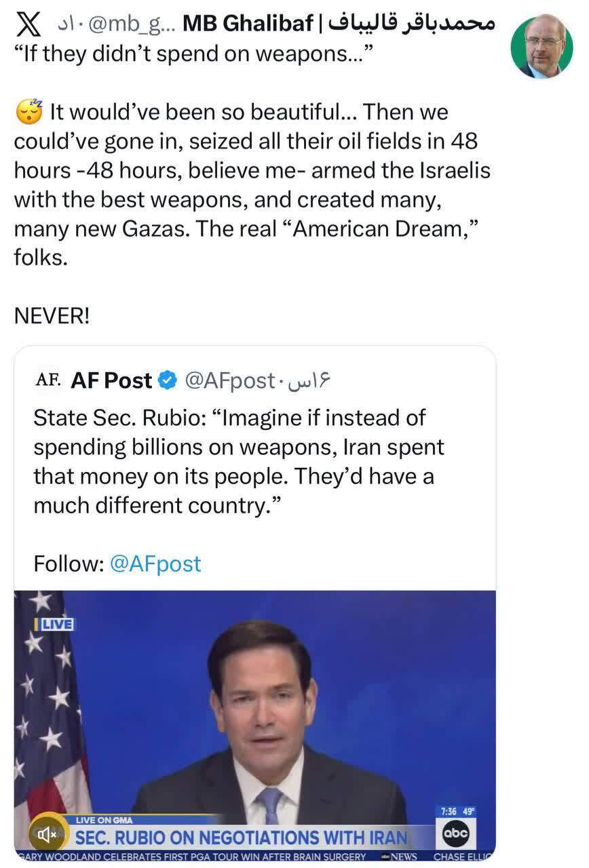Open the main tweet's timestamp

coord(64,26)
